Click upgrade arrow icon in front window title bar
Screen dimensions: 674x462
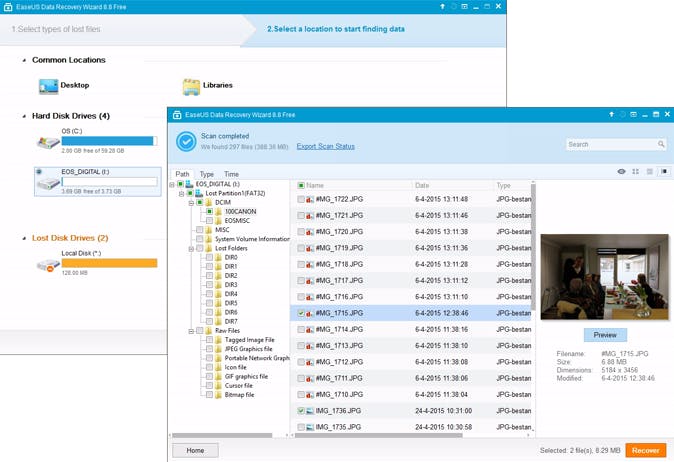(611, 114)
